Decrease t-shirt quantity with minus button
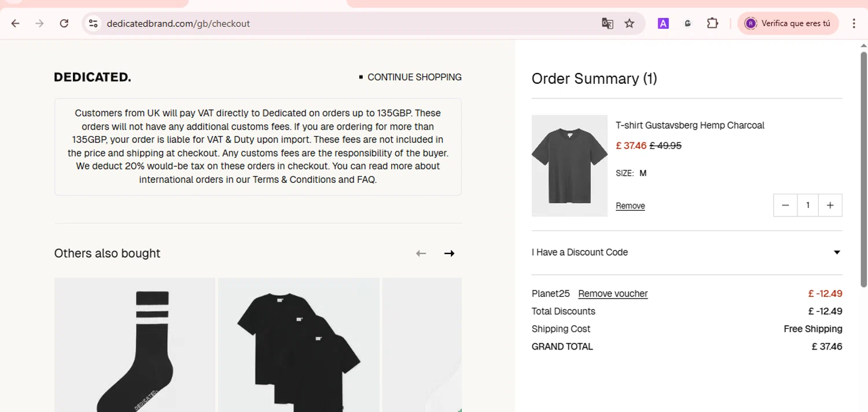Image resolution: width=868 pixels, height=412 pixels. (785, 205)
